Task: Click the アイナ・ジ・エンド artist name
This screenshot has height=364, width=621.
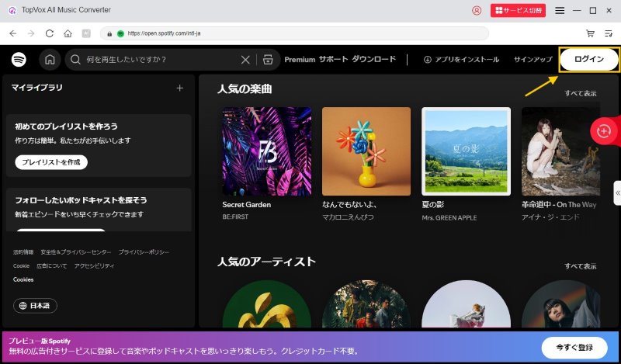Action: click(550, 217)
